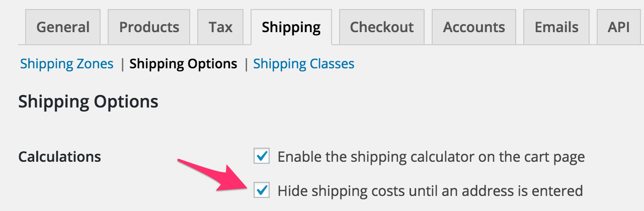Image resolution: width=644 pixels, height=211 pixels.
Task: Click the 'Enable the shipping calculator' label text
Action: [431, 157]
